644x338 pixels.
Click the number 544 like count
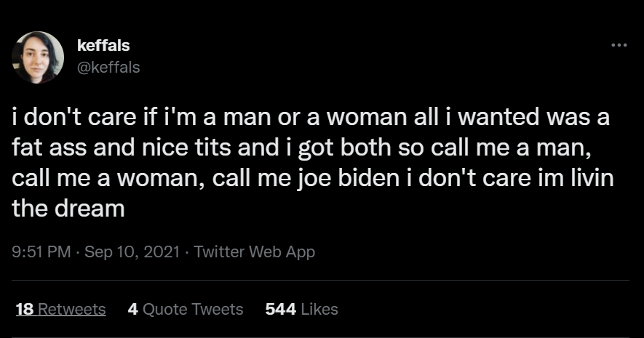click(280, 309)
